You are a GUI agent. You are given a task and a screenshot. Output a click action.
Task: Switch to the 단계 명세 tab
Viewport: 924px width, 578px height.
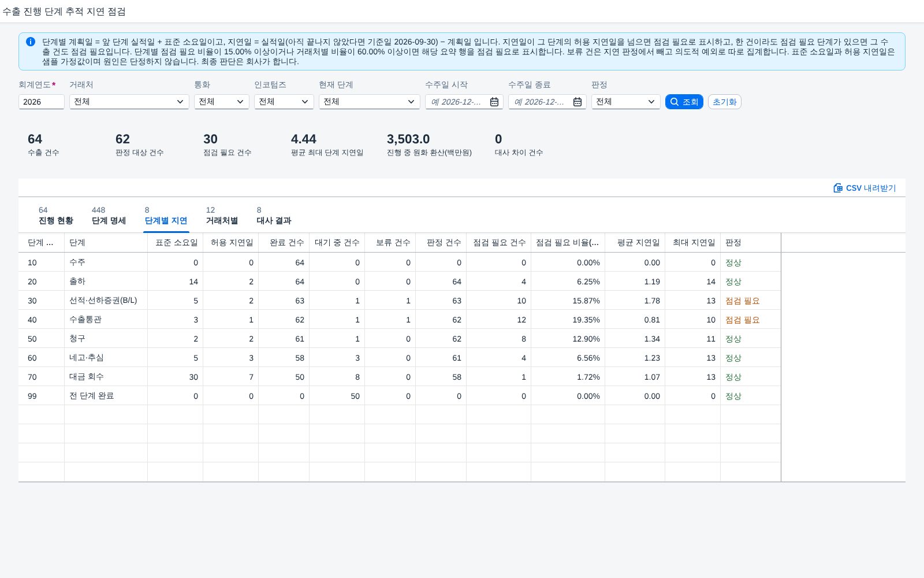(x=109, y=216)
